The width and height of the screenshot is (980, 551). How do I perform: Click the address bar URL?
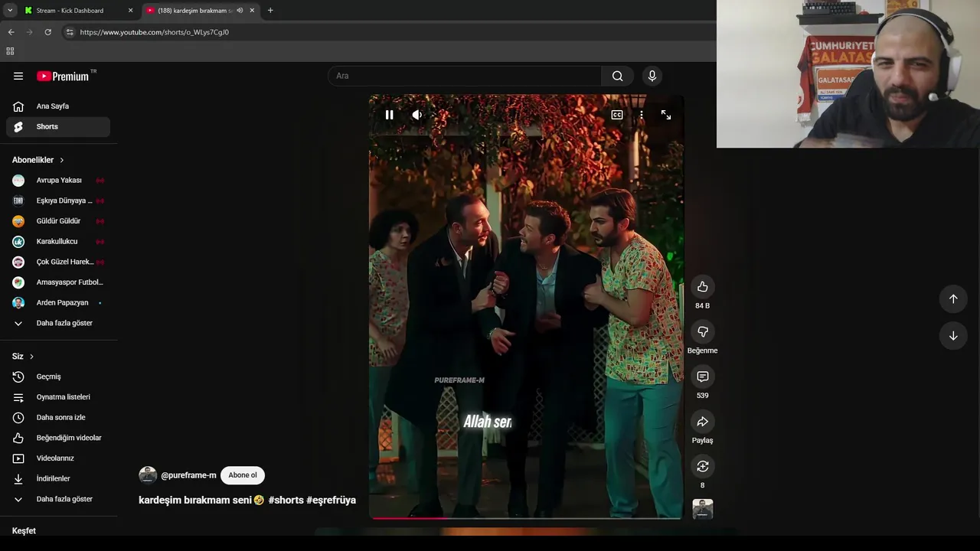[x=154, y=32]
